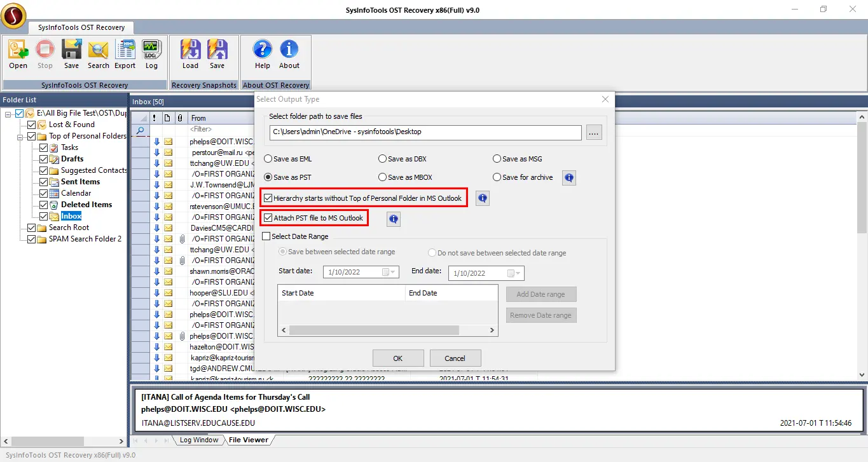Uncheck the Search Root folder checkbox

tap(32, 228)
